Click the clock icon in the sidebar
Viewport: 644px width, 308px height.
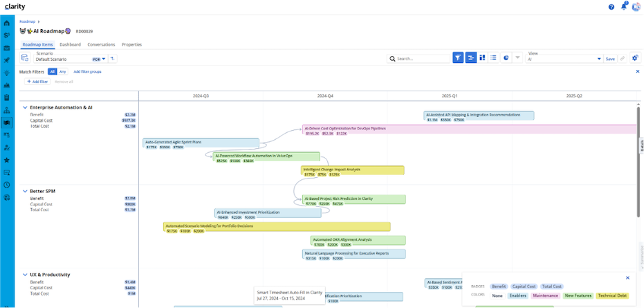tap(7, 185)
